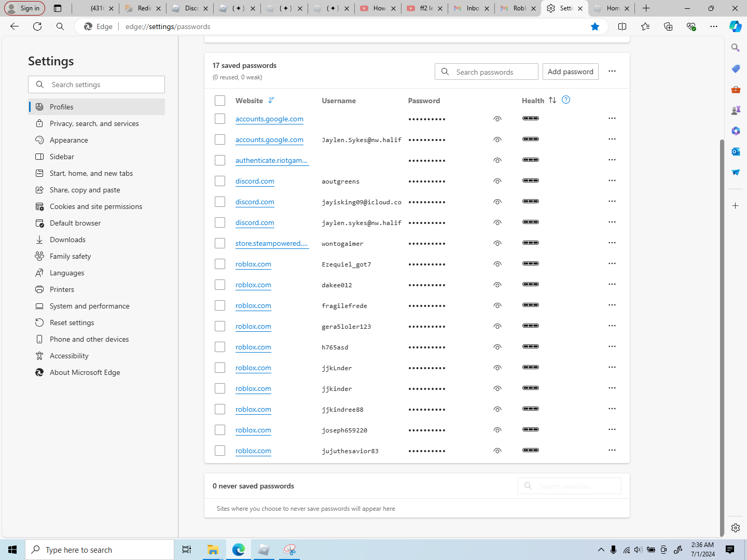747x560 pixels.
Task: Open more actions for roblox.com jjkindree88
Action: 612,409
